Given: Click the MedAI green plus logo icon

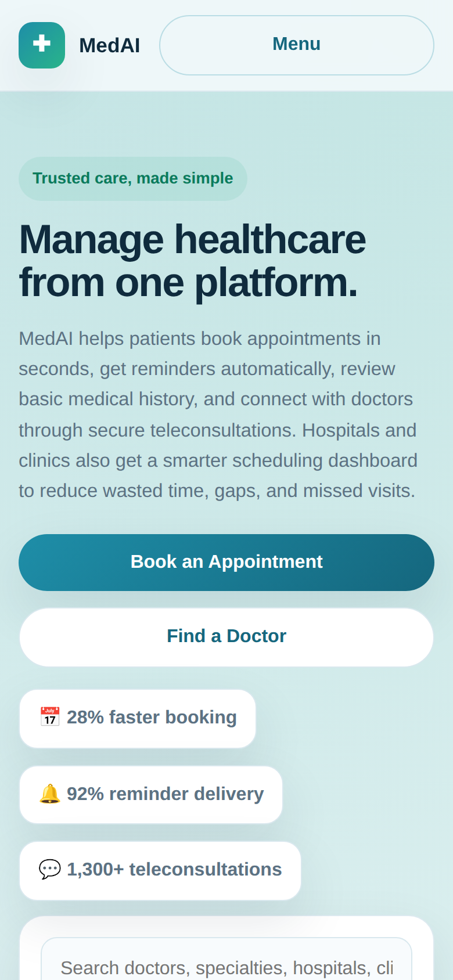Looking at the screenshot, I should [x=42, y=45].
